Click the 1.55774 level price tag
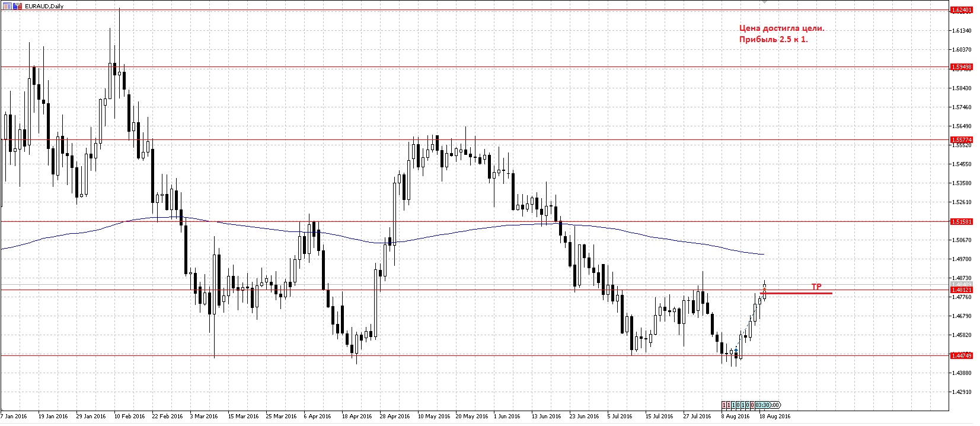Image resolution: width=980 pixels, height=426 pixels. (960, 140)
